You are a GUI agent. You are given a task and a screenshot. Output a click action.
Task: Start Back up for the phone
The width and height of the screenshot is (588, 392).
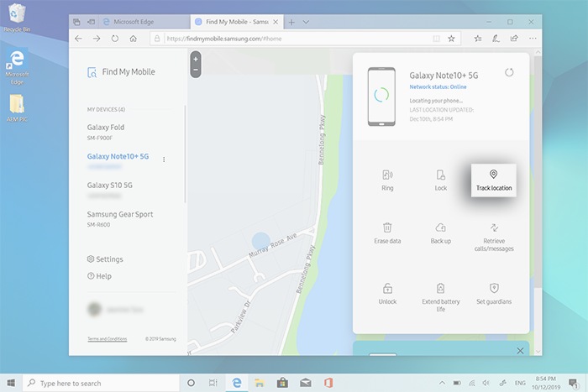pos(441,233)
